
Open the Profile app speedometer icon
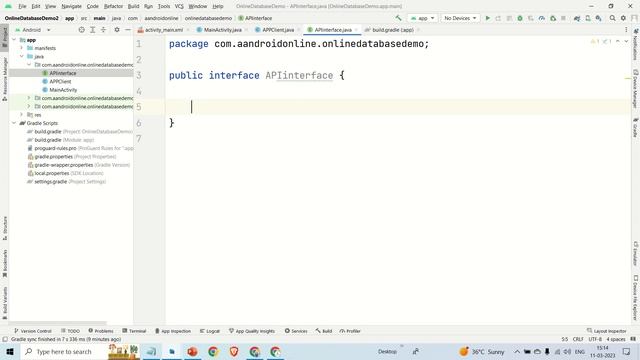point(542,18)
